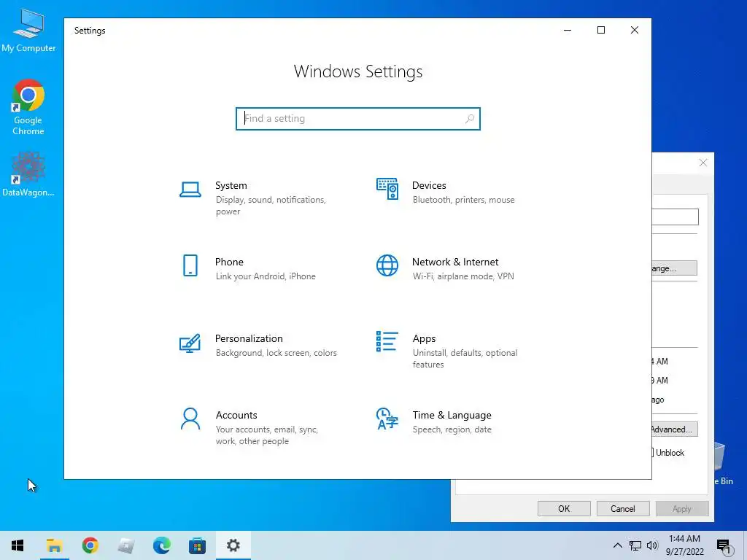Screen dimensions: 747x560
Task: Open Microsoft Edge from the taskbar
Action: (161, 545)
